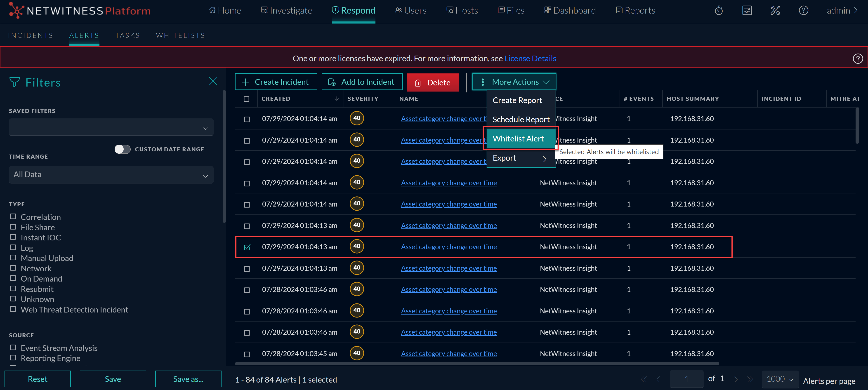Check the File Share type filter

click(x=13, y=227)
